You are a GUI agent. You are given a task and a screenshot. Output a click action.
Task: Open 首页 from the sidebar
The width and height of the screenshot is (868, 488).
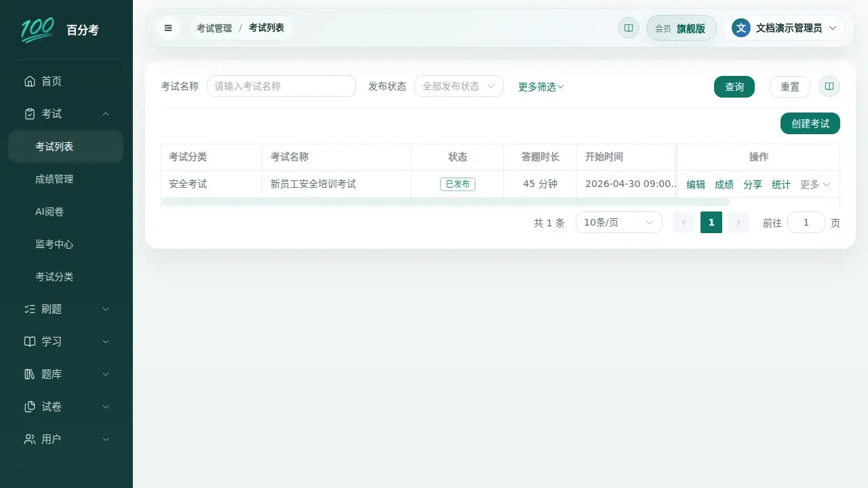pos(66,81)
